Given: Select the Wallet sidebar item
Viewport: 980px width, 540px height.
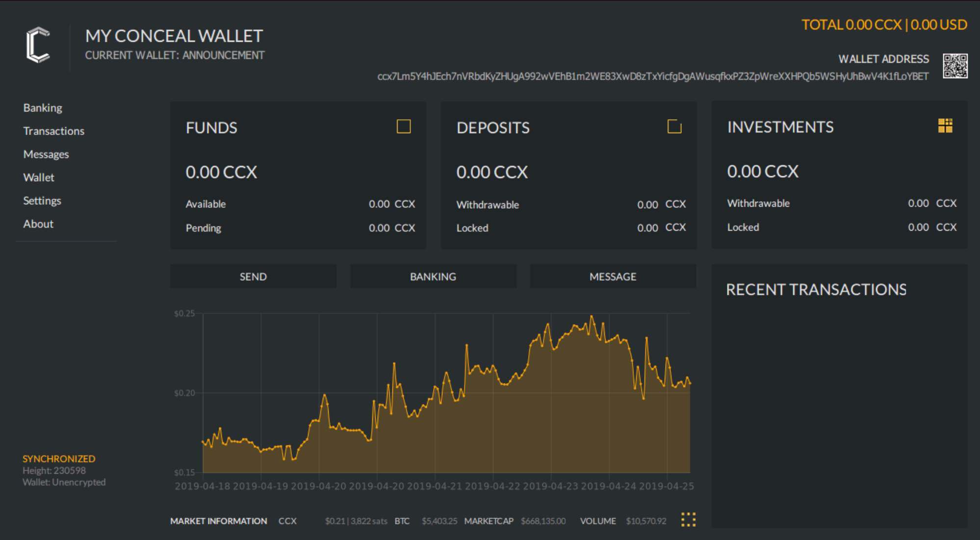Looking at the screenshot, I should coord(37,177).
